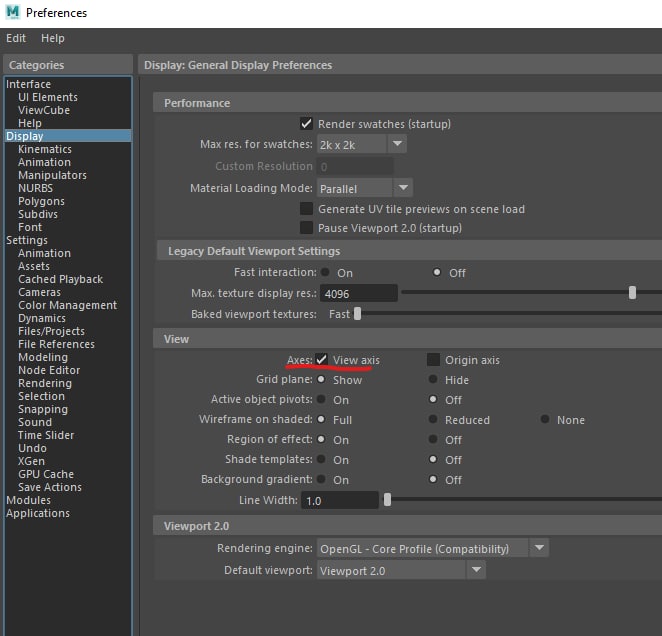Select Time Slider category

[46, 435]
